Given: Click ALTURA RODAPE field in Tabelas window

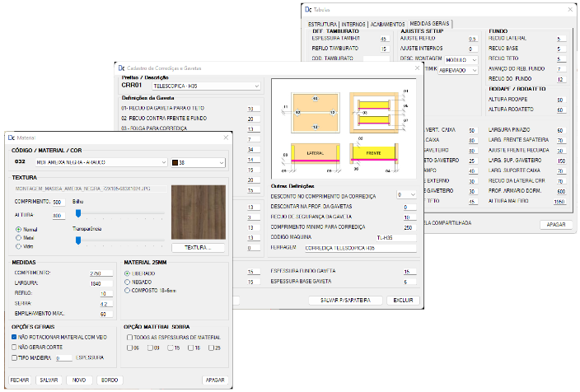Looking at the screenshot, I should pyautogui.click(x=561, y=100).
